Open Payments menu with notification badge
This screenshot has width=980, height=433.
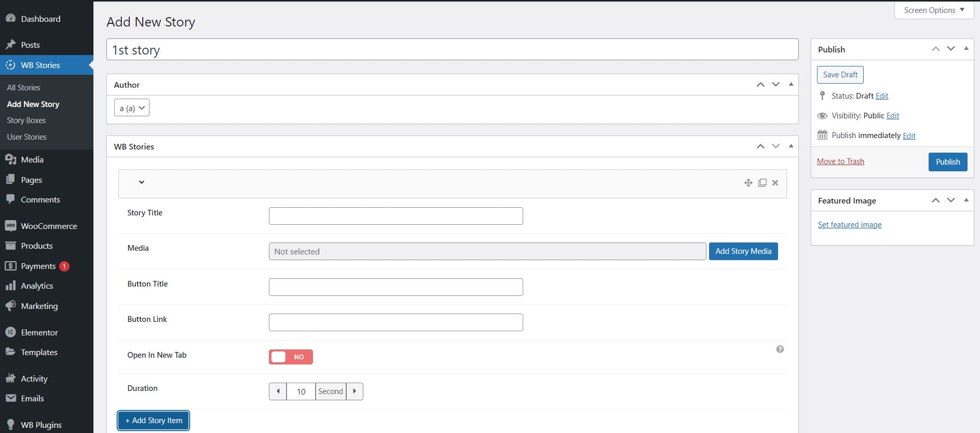[x=38, y=266]
